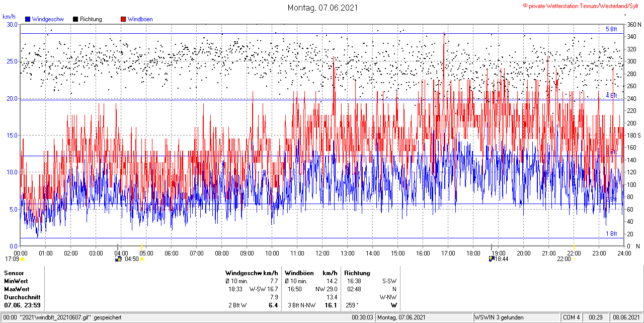This screenshot has height=323, width=644.
Task: Select the Windgeschw legend label
Action: coord(48,19)
